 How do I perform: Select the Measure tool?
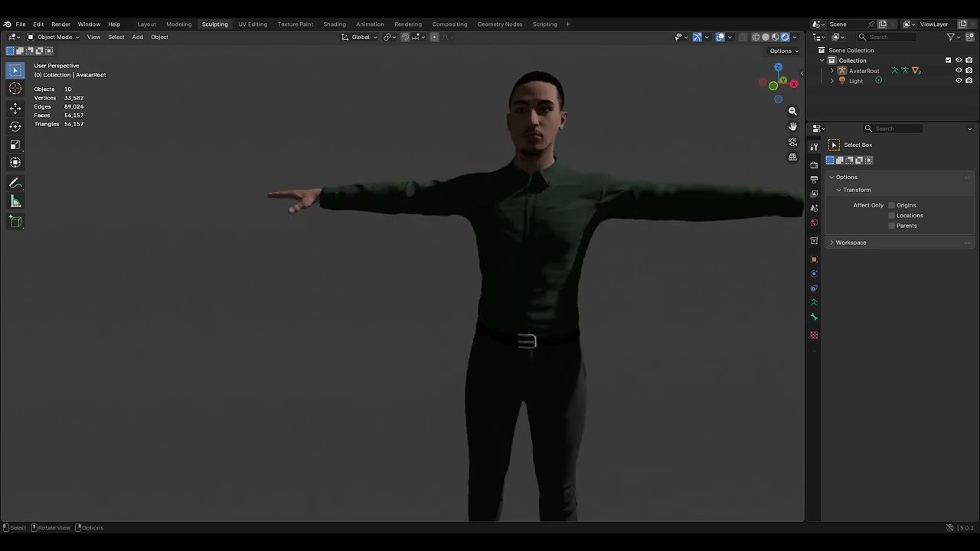coord(15,201)
